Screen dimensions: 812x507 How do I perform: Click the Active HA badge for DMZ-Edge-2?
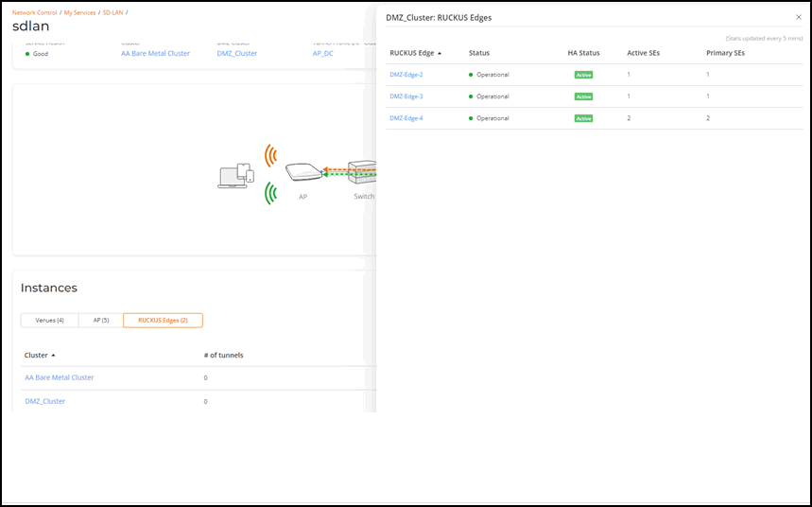[584, 75]
